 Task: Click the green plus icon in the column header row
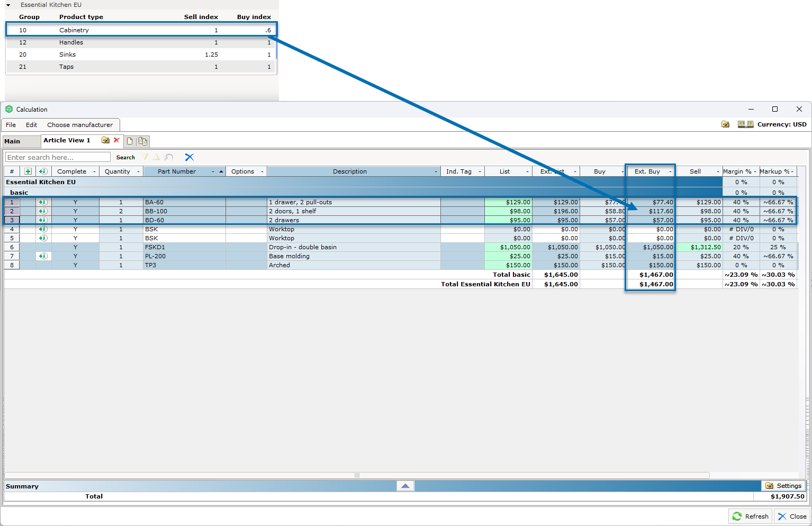coord(28,171)
